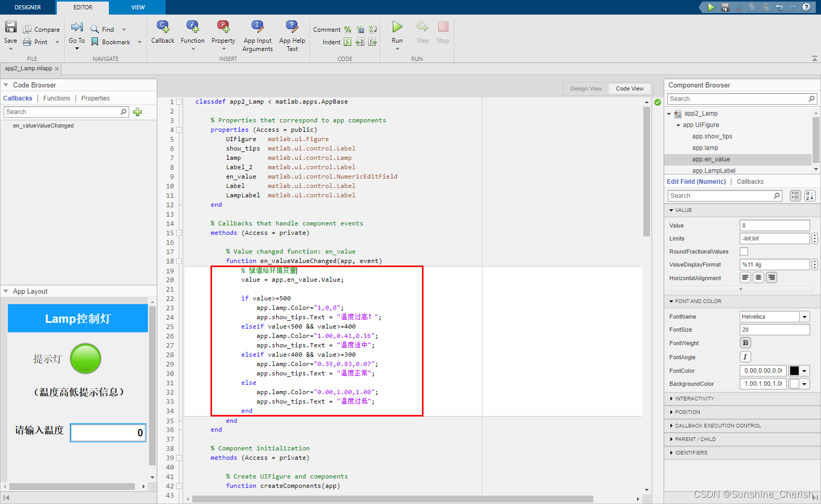Click the title bar Undo icon

tap(779, 7)
